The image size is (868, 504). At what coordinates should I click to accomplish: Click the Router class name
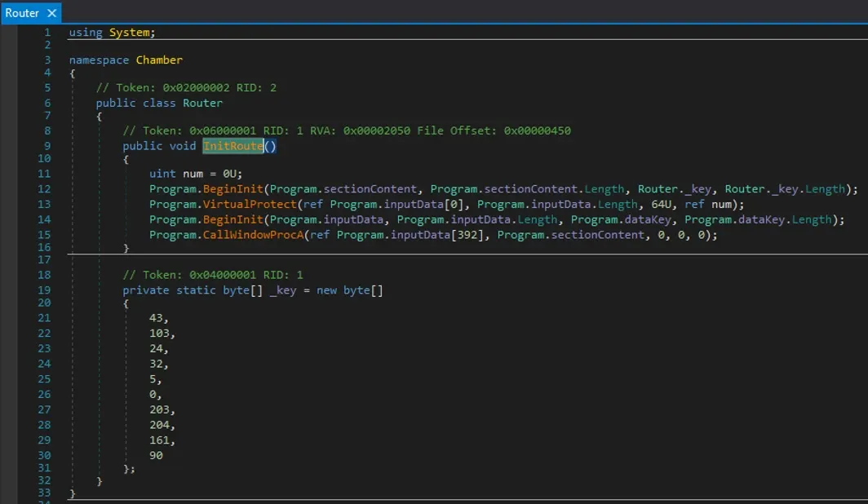202,103
